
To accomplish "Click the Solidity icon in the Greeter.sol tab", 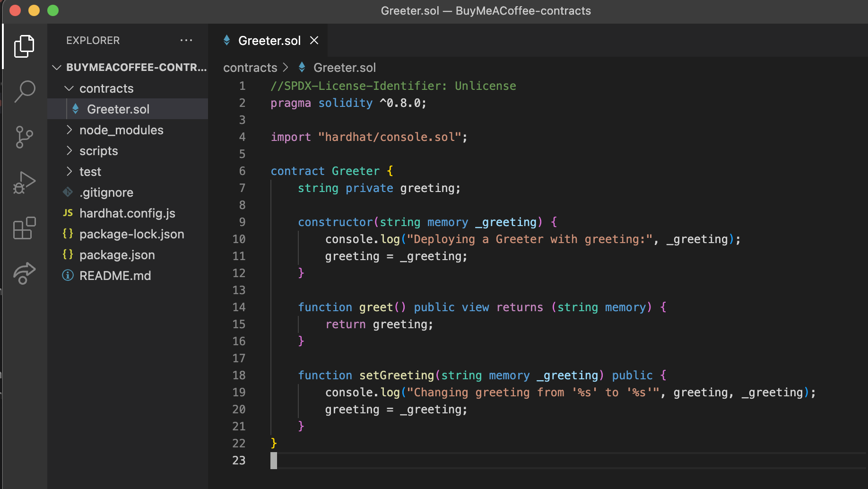I will click(227, 41).
